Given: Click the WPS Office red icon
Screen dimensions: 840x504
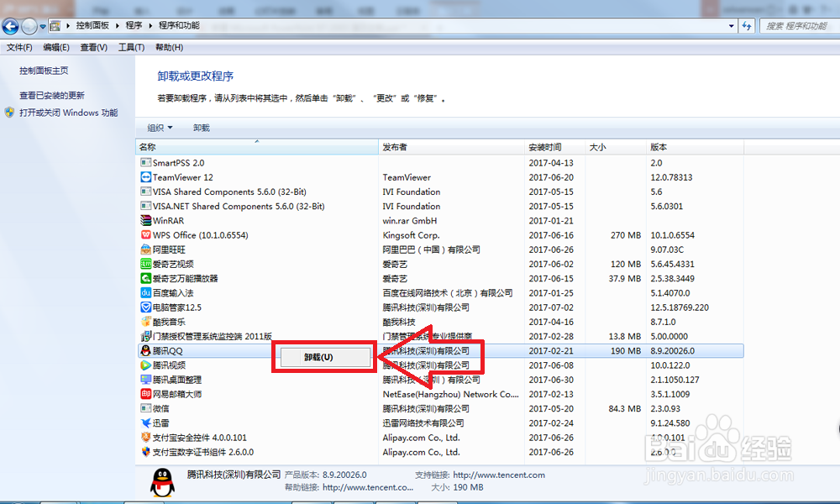Looking at the screenshot, I should coord(145,235).
